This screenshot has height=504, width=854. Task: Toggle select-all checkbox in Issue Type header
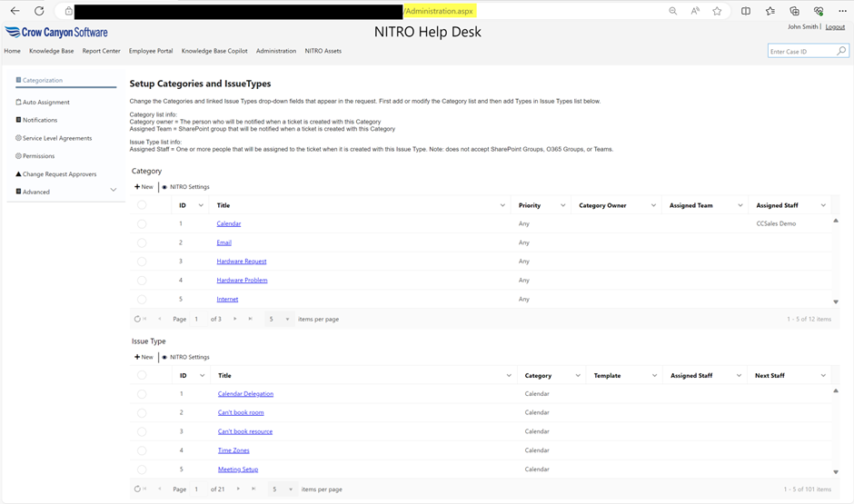click(x=142, y=375)
